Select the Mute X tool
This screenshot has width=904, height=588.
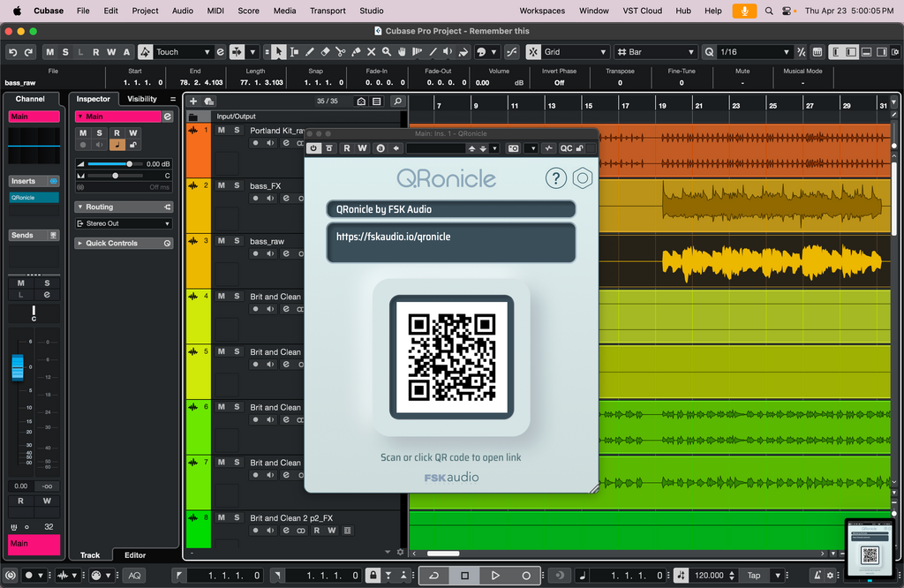point(372,52)
